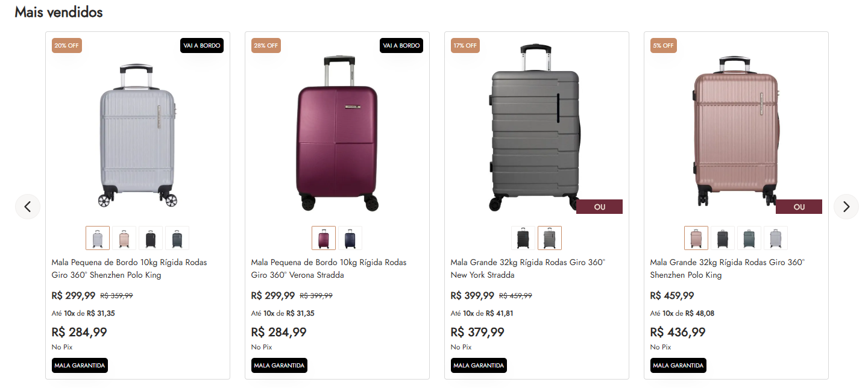Choose silver variant of large Shenzhen suitcase
The height and width of the screenshot is (388, 868).
pos(776,238)
